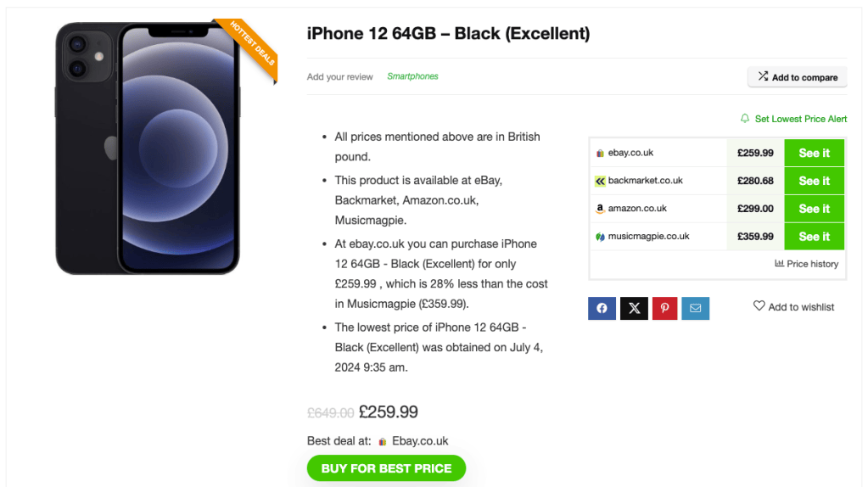See the ebay.co.uk offer at £259.99
The width and height of the screenshot is (868, 487).
coord(814,153)
